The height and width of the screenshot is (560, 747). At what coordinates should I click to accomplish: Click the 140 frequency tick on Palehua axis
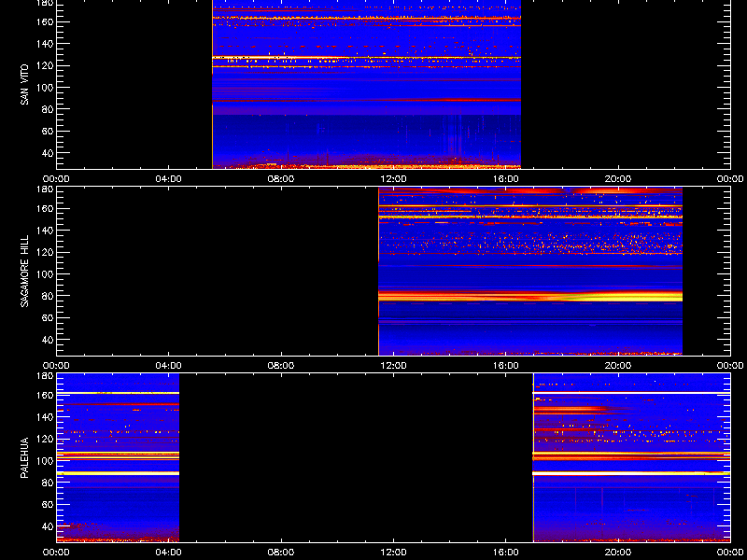[45, 417]
